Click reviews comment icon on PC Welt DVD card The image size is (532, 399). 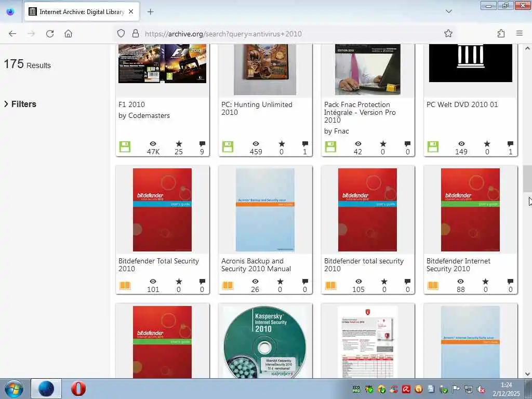coord(510,144)
